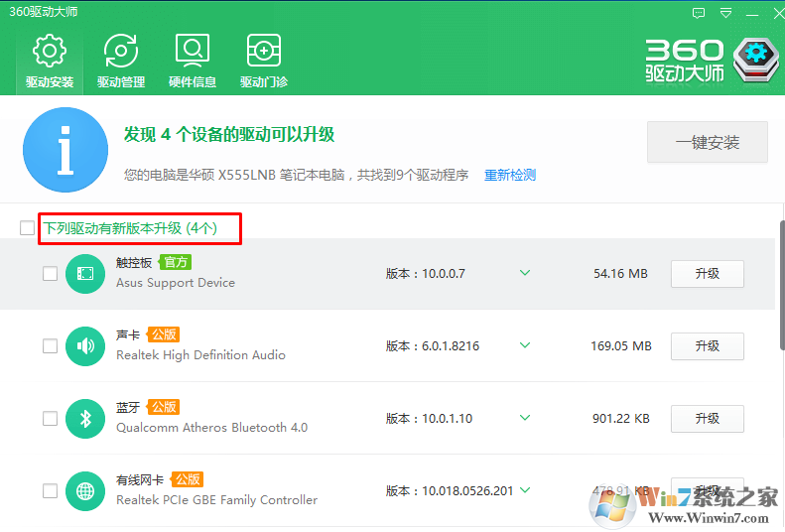This screenshot has height=532, width=785.
Task: Open the feedback message icon in title bar
Action: [700, 14]
